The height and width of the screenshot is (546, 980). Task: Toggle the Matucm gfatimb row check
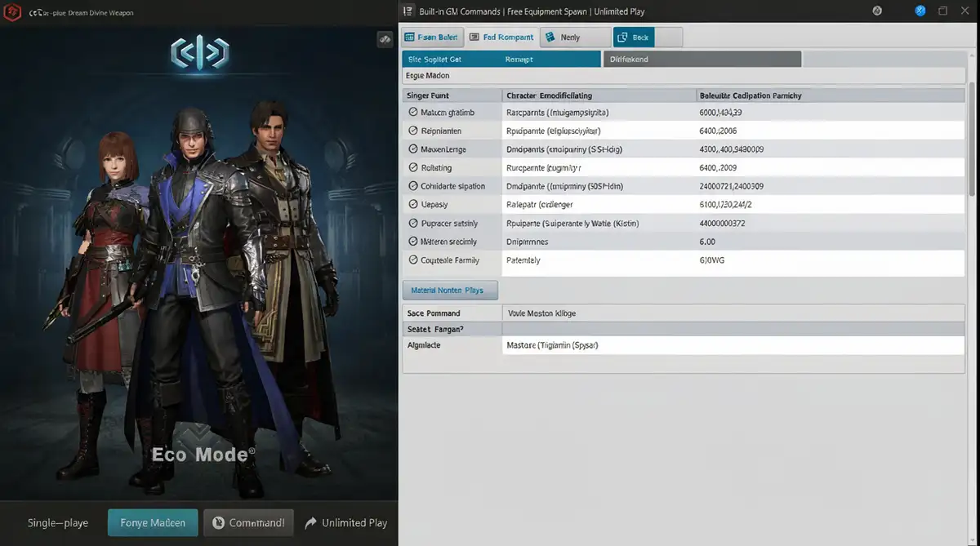(412, 113)
